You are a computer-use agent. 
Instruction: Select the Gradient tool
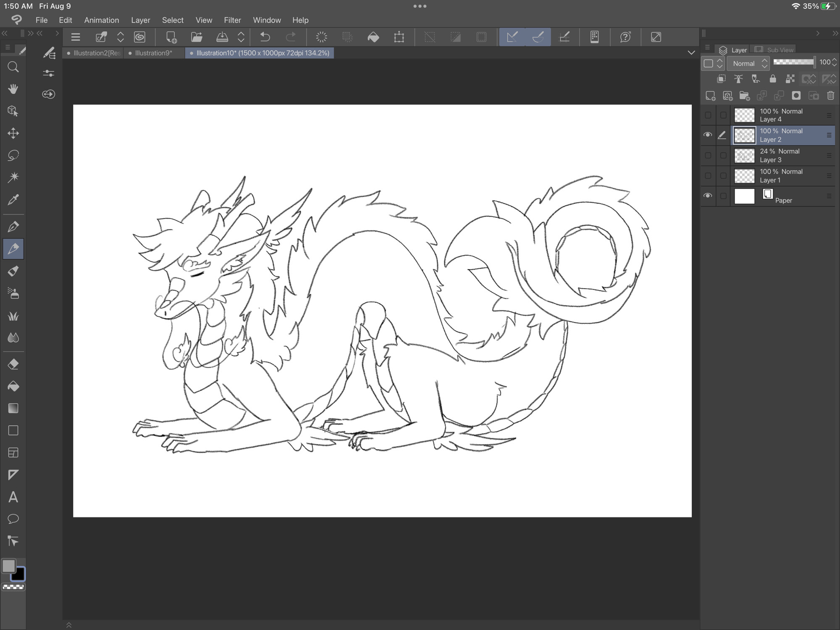(13, 409)
